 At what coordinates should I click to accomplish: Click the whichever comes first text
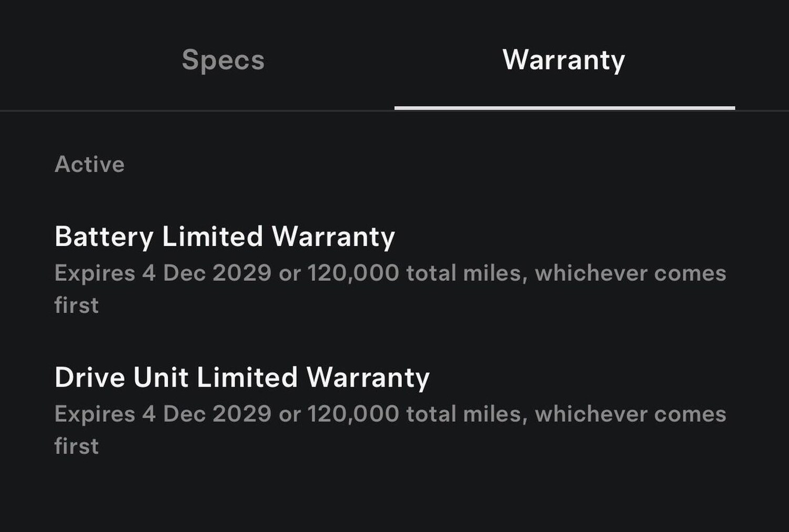[631, 273]
